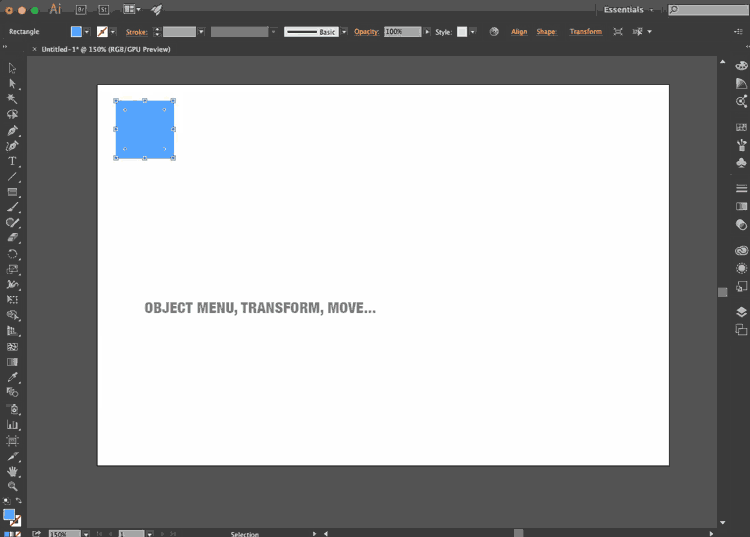Open the Symbols panel icon

[741, 163]
